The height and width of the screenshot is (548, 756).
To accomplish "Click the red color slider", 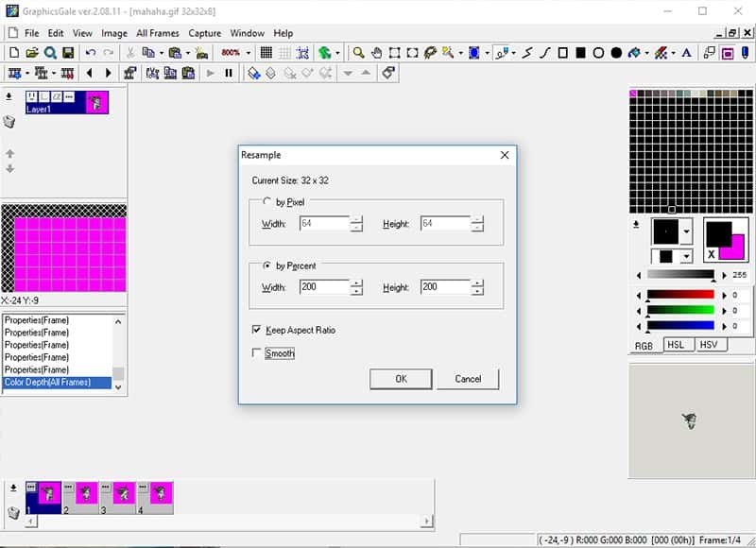I will pos(680,295).
